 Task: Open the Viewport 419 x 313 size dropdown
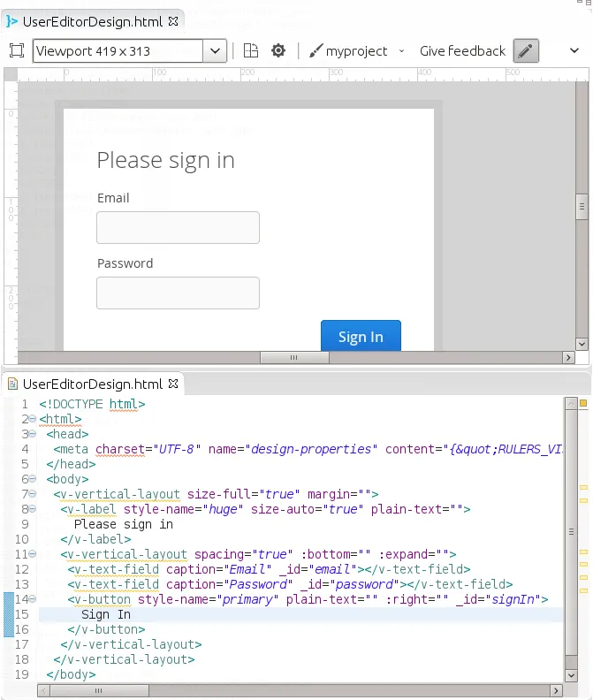217,51
